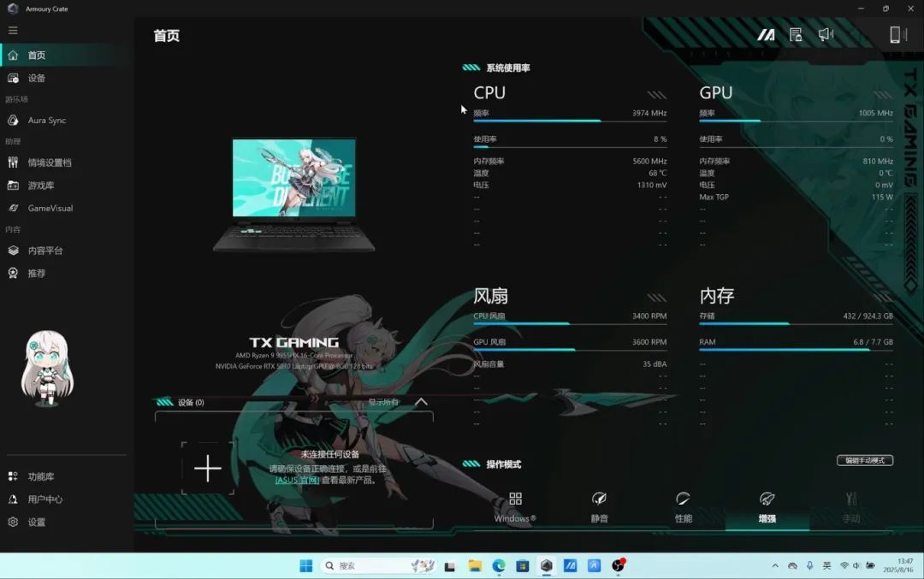Click the 系统使用率 section heading
Viewport: 924px width, 579px height.
pyautogui.click(x=508, y=68)
